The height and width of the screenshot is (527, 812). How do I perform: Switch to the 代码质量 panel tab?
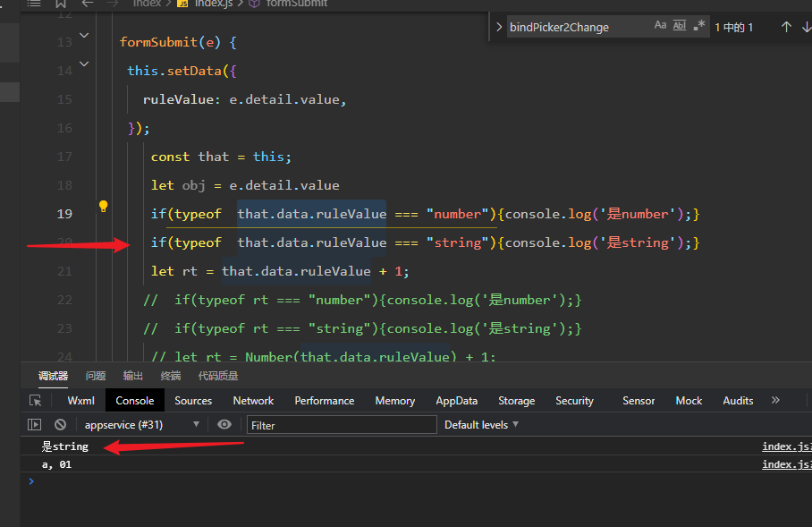[x=218, y=376]
